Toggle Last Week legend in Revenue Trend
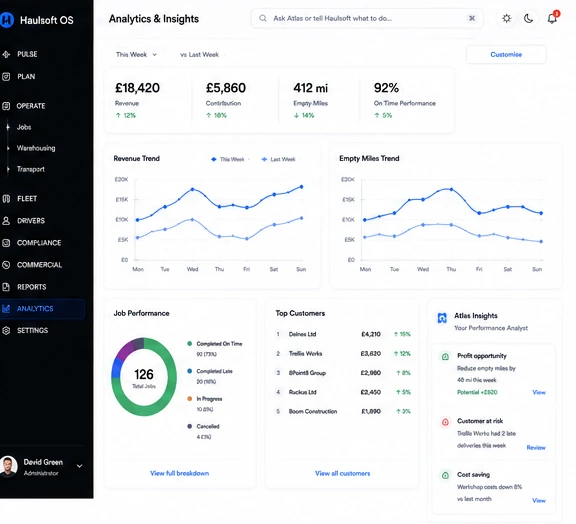 point(278,159)
